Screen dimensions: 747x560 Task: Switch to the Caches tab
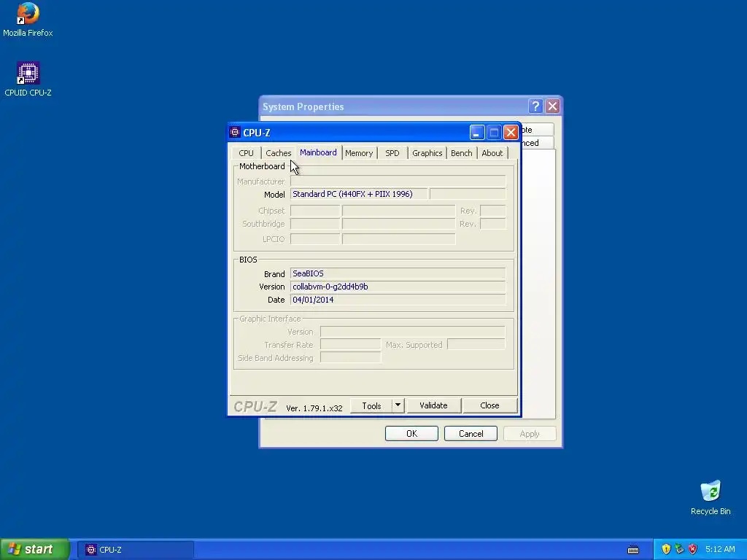pos(278,153)
